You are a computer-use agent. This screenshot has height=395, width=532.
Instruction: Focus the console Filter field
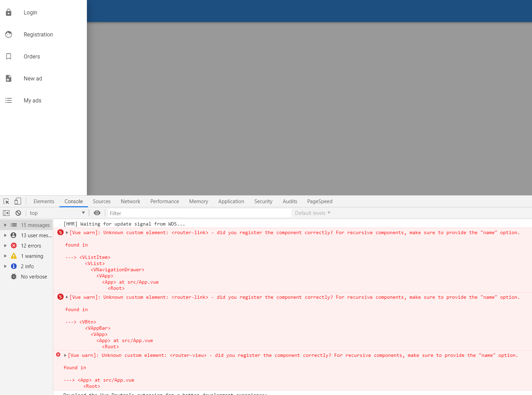(199, 213)
